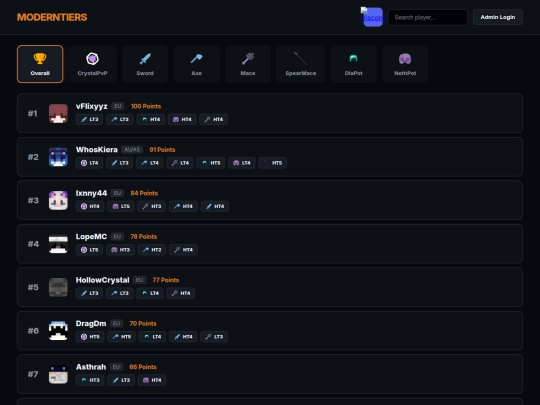Click the Admin Login button
The width and height of the screenshot is (540, 405).
[x=498, y=17]
